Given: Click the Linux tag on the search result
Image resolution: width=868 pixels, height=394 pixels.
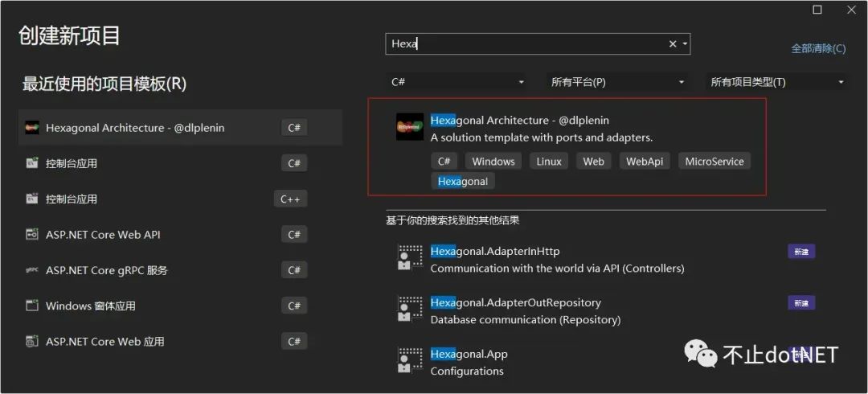Looking at the screenshot, I should point(549,162).
